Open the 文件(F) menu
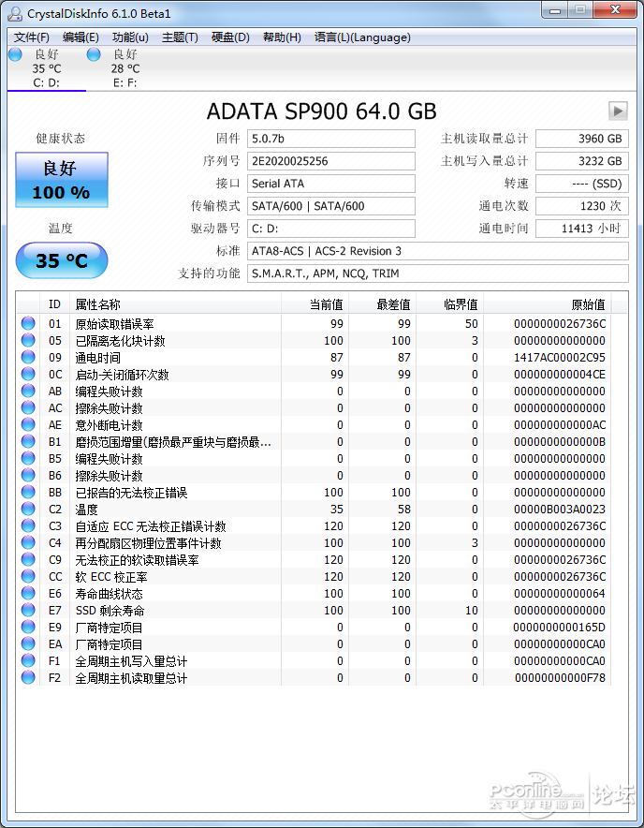Image resolution: width=644 pixels, height=828 pixels. point(32,37)
